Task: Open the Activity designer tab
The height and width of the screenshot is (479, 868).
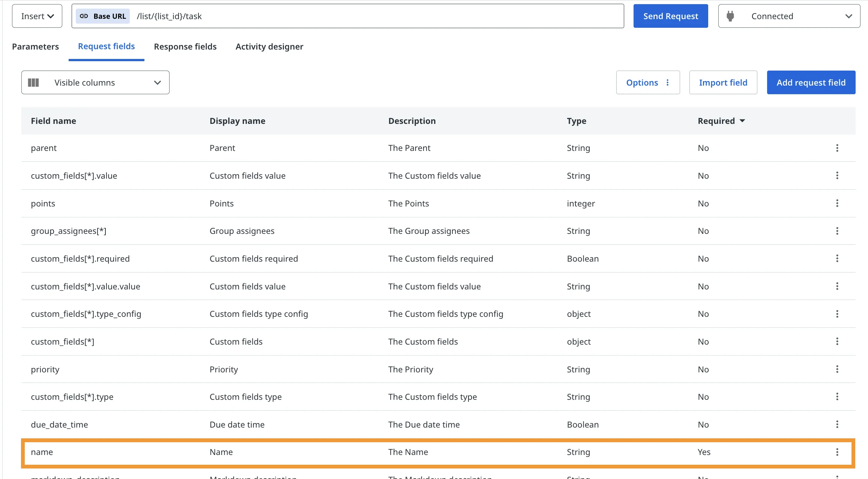Action: [x=269, y=47]
